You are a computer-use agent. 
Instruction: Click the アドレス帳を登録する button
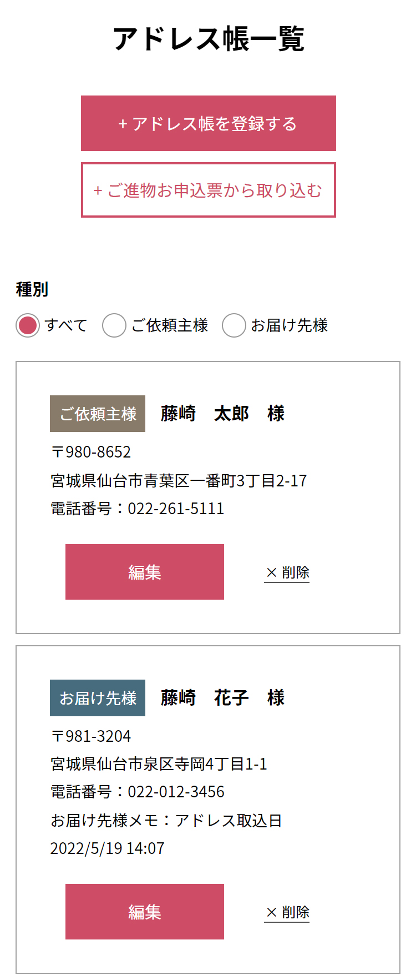pyautogui.click(x=208, y=123)
